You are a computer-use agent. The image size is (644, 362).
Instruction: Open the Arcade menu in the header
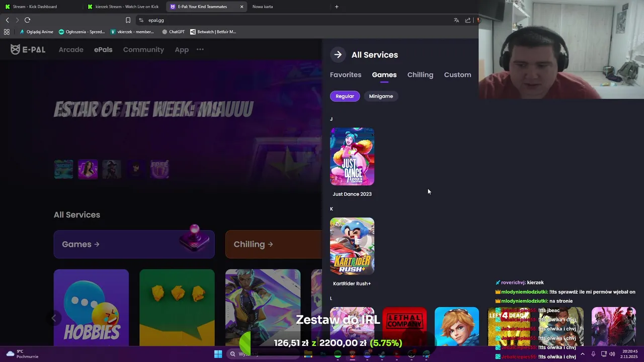point(71,49)
